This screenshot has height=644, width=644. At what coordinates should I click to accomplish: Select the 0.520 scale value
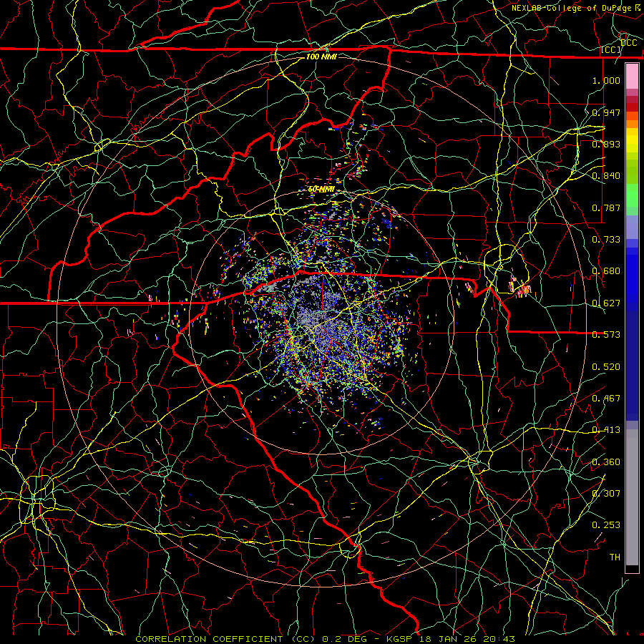click(606, 367)
